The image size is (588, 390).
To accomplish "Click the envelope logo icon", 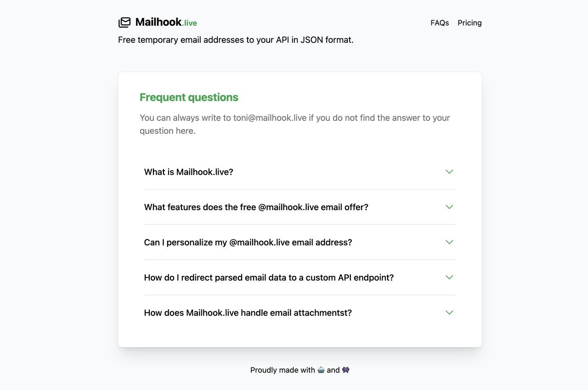I will tap(124, 22).
